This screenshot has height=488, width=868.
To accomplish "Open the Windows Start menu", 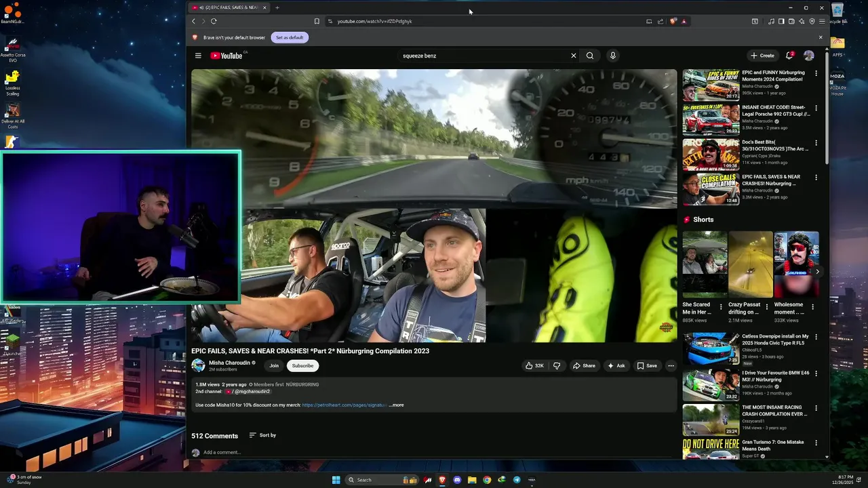I will coord(336,480).
